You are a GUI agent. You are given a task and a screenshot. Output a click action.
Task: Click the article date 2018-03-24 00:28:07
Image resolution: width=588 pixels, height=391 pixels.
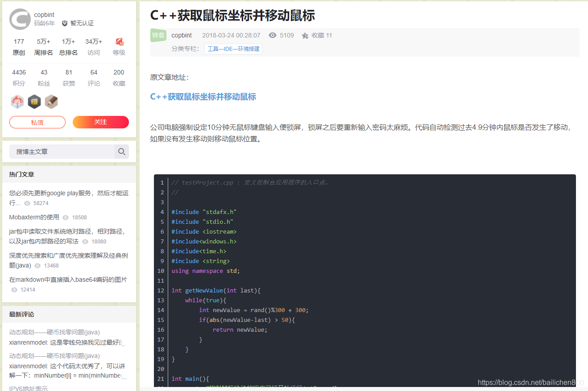(x=231, y=35)
